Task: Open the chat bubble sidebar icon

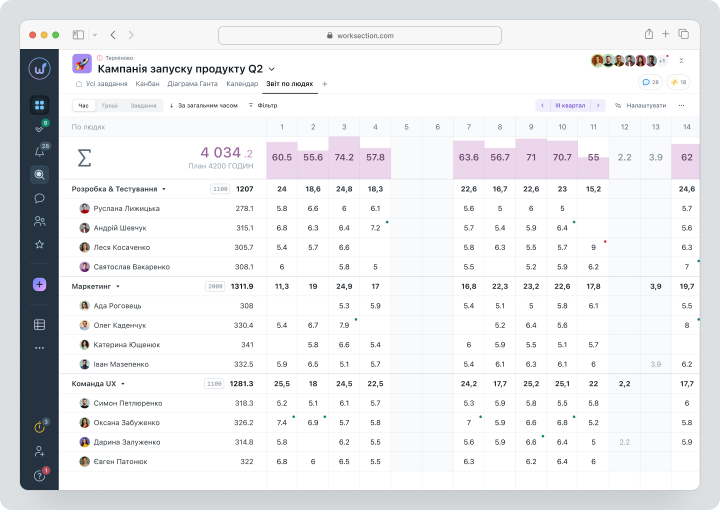Action: [39, 198]
